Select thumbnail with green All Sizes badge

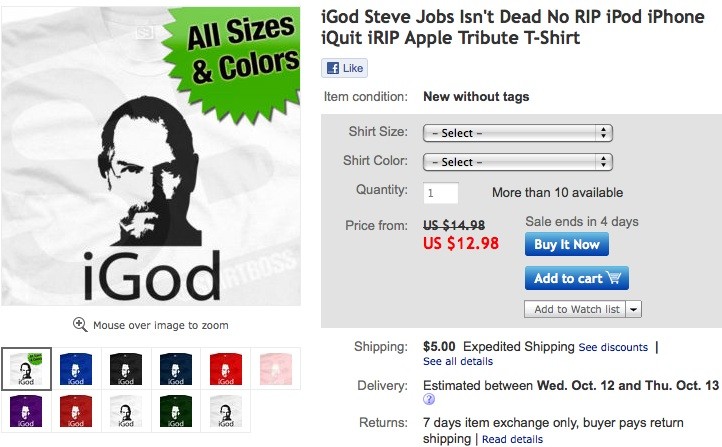pyautogui.click(x=25, y=369)
